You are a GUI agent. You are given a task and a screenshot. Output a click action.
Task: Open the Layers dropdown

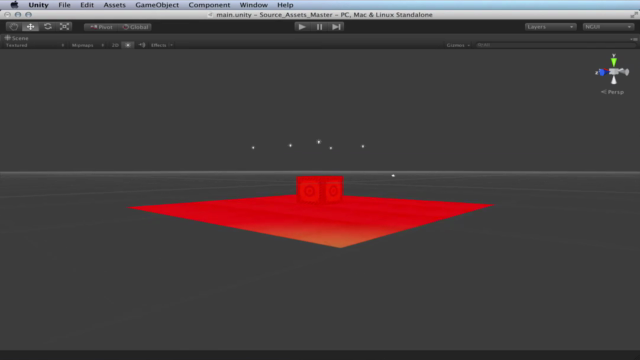(x=550, y=27)
